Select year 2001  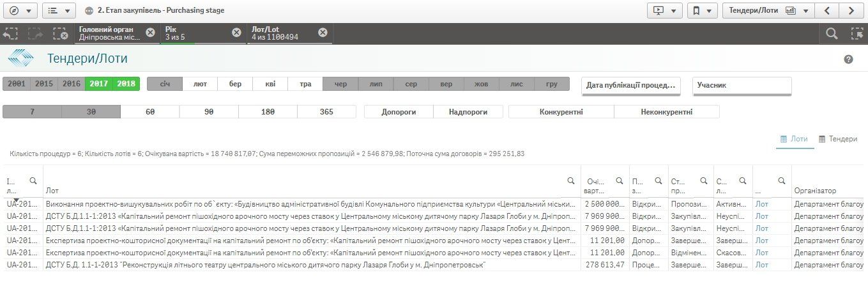pos(17,84)
